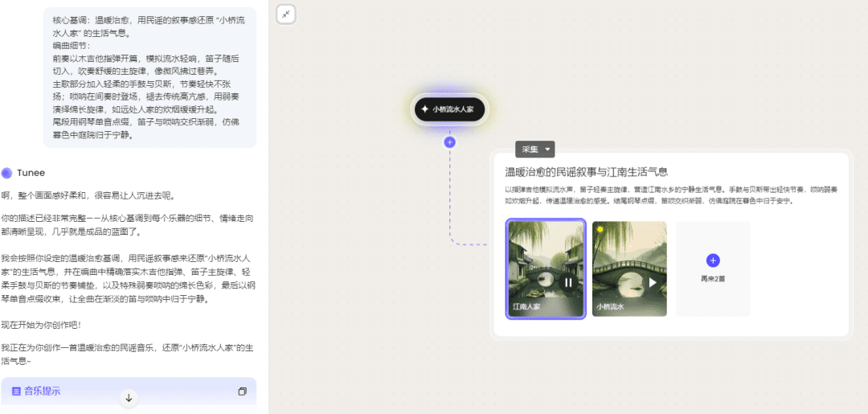
Task: Select the 小桥流水人家 node label
Action: (x=453, y=109)
